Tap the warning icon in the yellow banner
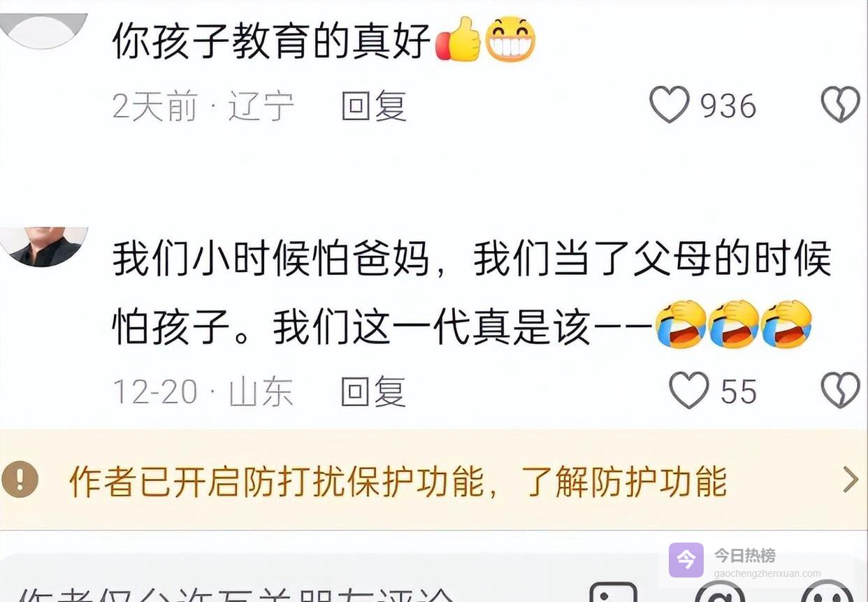The height and width of the screenshot is (602, 868). [20, 479]
